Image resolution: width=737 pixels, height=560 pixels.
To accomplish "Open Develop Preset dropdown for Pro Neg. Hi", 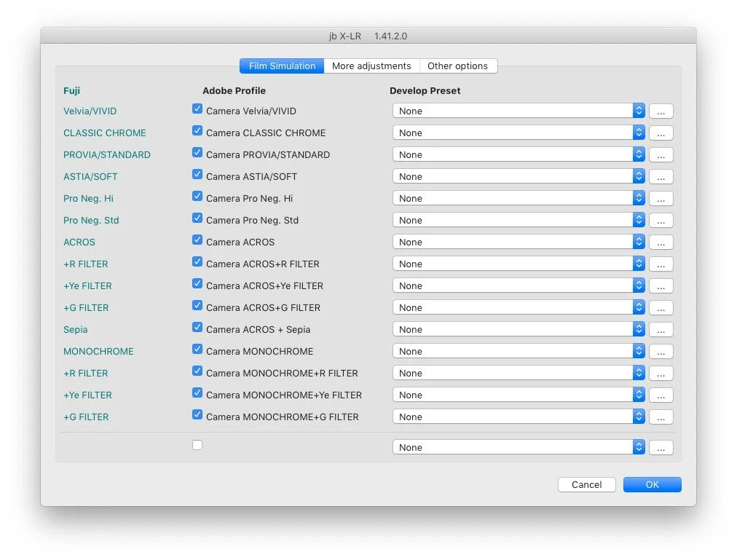I will coord(519,198).
